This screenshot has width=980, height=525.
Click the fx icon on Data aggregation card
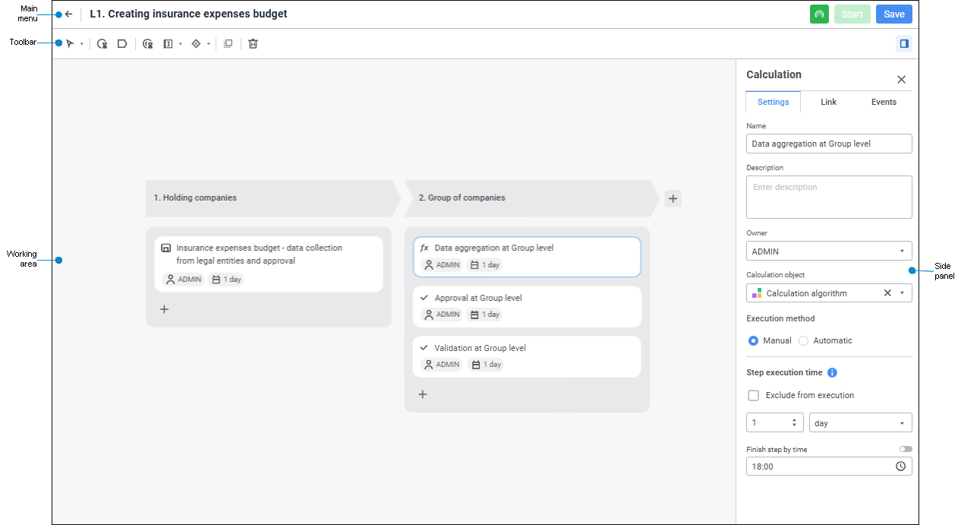[424, 248]
